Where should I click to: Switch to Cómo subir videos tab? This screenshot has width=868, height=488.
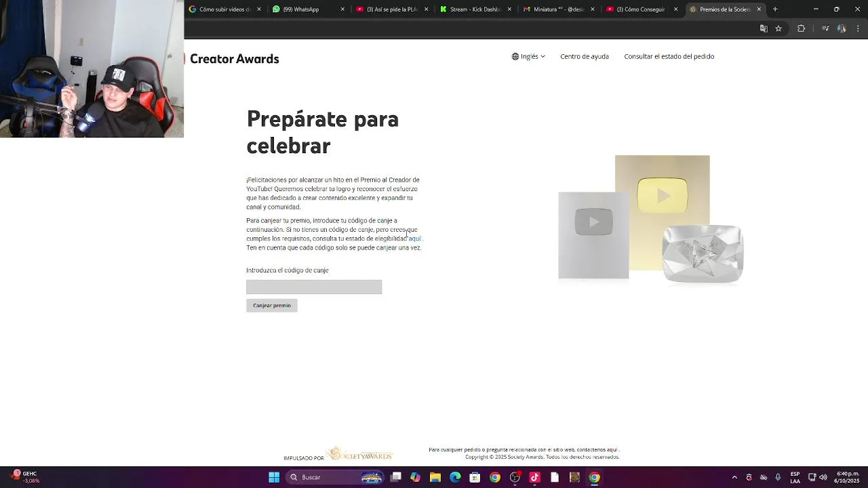225,9
